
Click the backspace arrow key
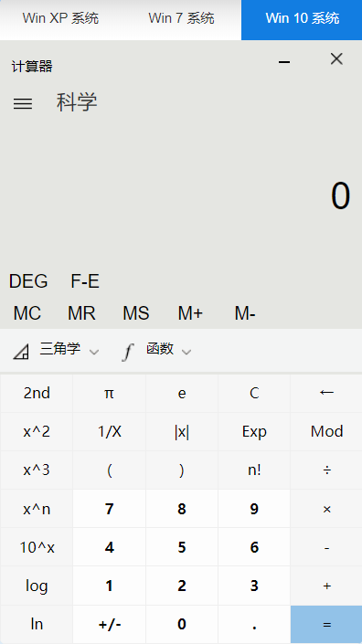326,393
